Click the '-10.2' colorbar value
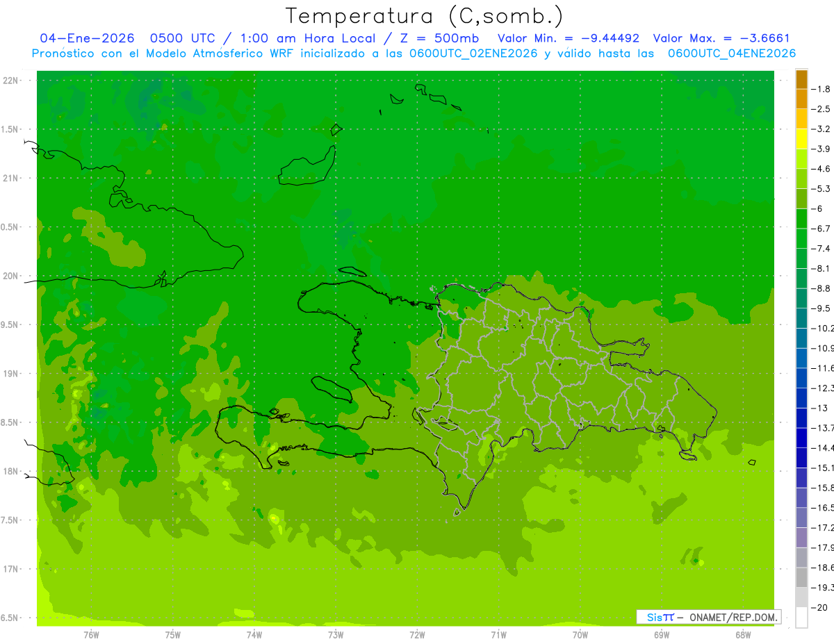 (823, 328)
